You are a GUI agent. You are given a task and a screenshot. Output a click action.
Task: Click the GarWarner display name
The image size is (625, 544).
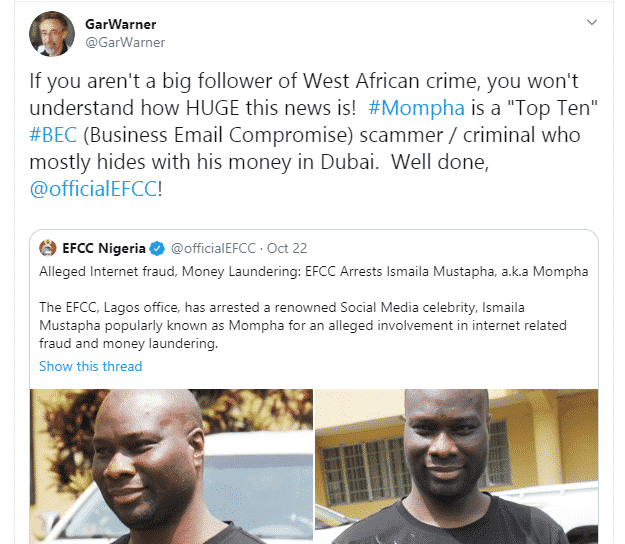pos(120,24)
